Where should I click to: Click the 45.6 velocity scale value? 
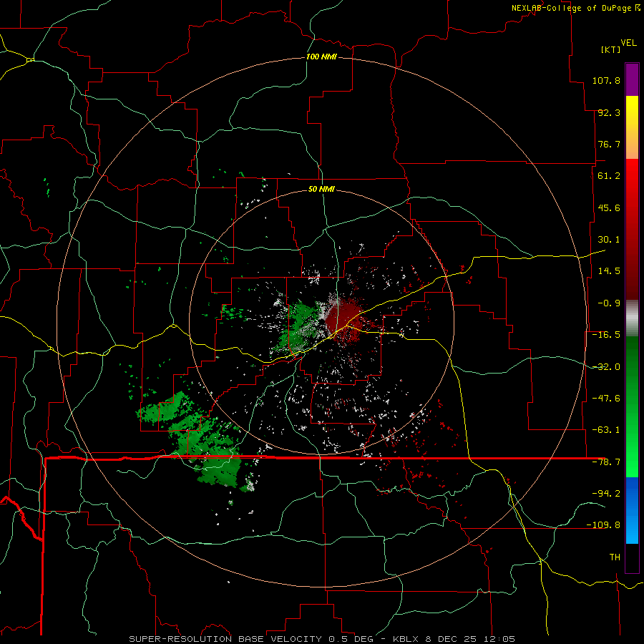pyautogui.click(x=609, y=208)
